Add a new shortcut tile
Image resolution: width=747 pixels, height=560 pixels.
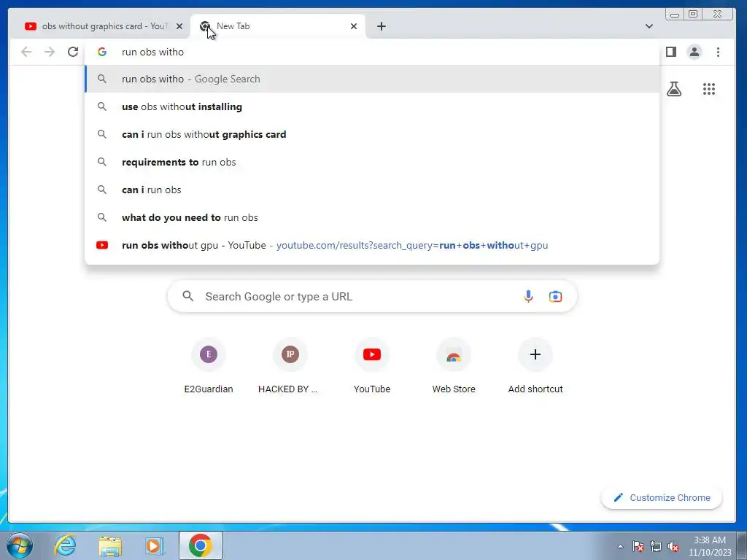click(x=535, y=367)
